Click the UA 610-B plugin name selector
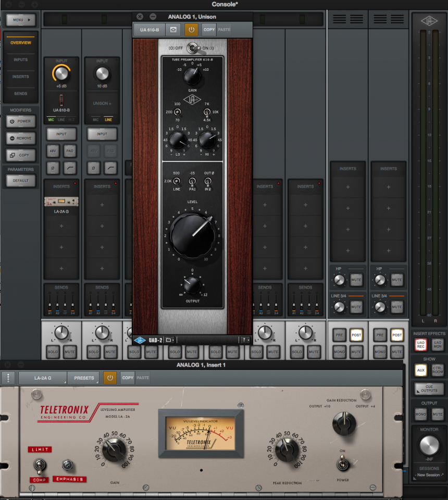Image resolution: width=448 pixels, height=500 pixels. (x=150, y=30)
